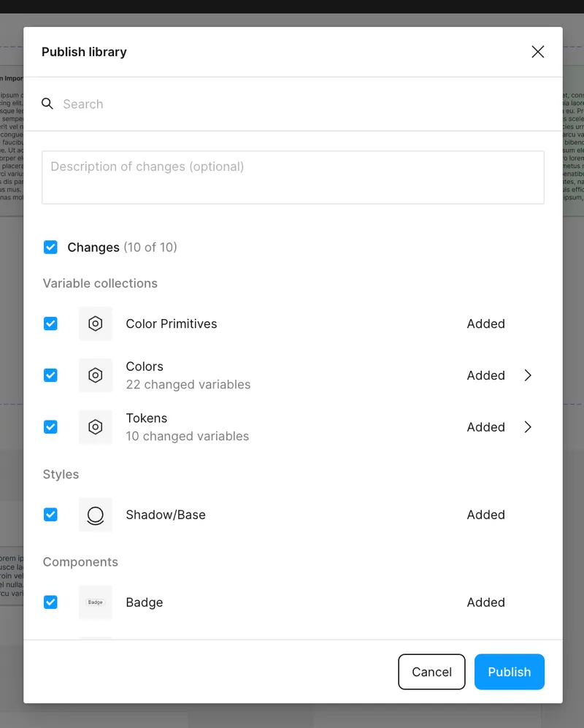
Task: Click the Badge component thumbnail
Action: pos(95,602)
